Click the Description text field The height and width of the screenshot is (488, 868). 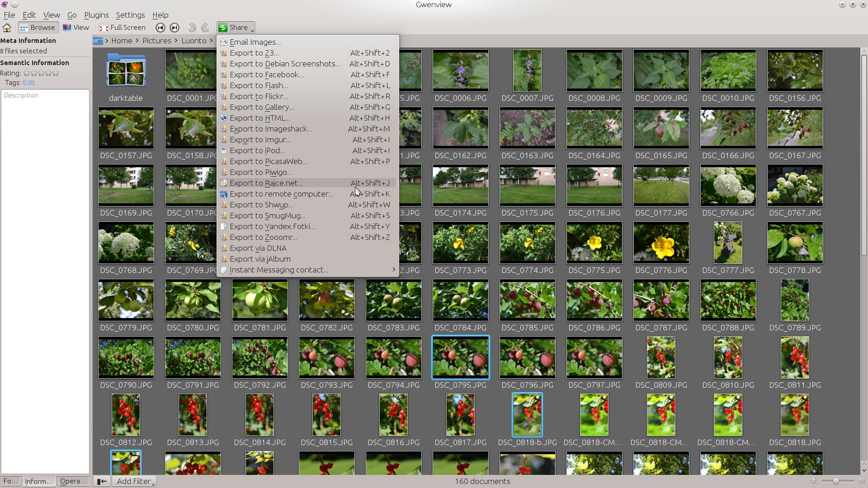(x=45, y=281)
